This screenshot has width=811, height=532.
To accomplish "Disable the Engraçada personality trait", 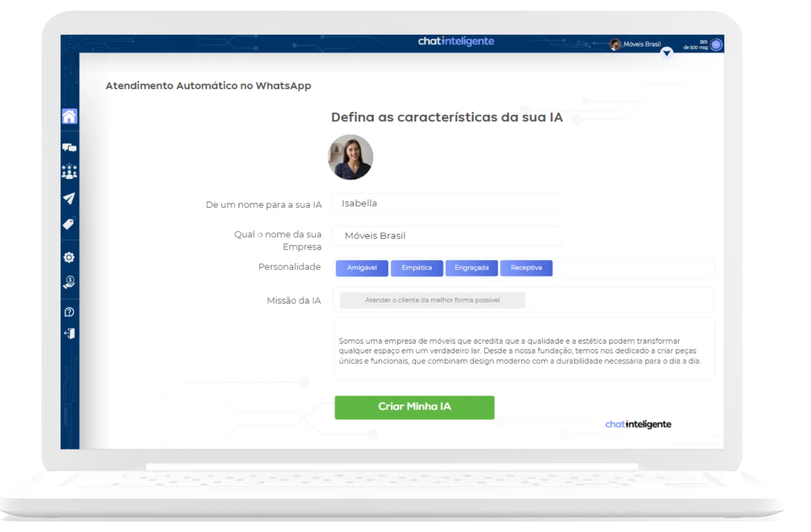I will 472,268.
